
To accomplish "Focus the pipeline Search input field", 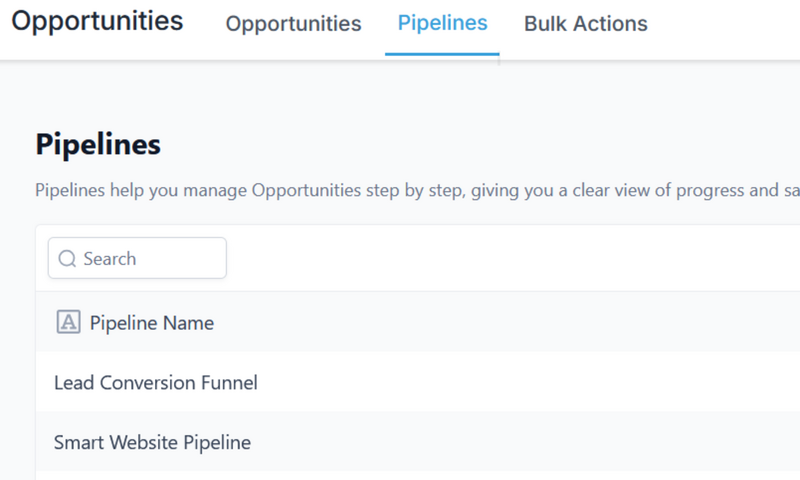I will tap(150, 259).
